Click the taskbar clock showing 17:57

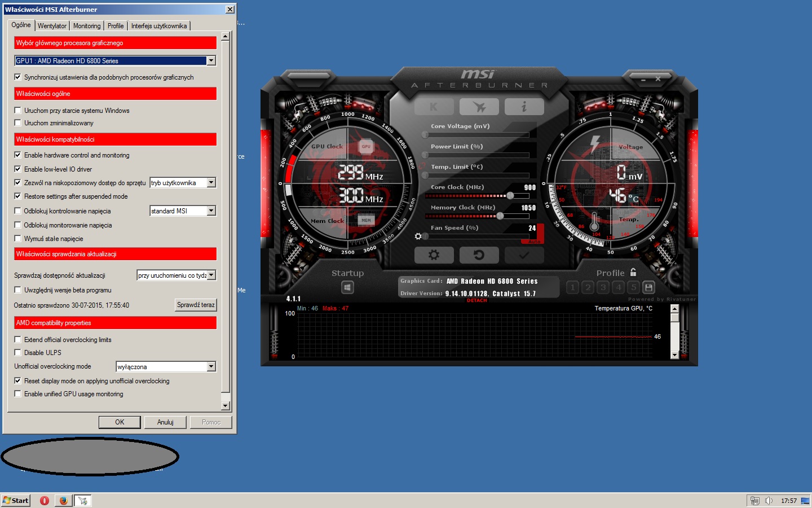point(789,501)
